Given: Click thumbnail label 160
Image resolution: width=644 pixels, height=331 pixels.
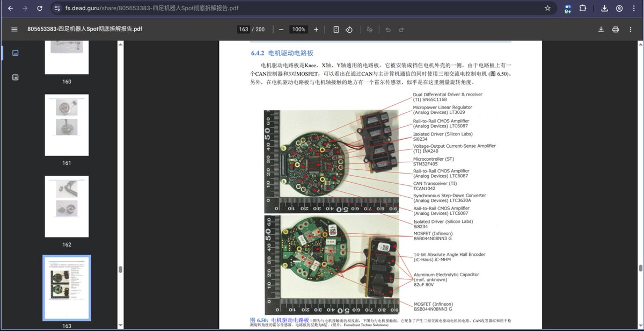Looking at the screenshot, I should pos(67,82).
